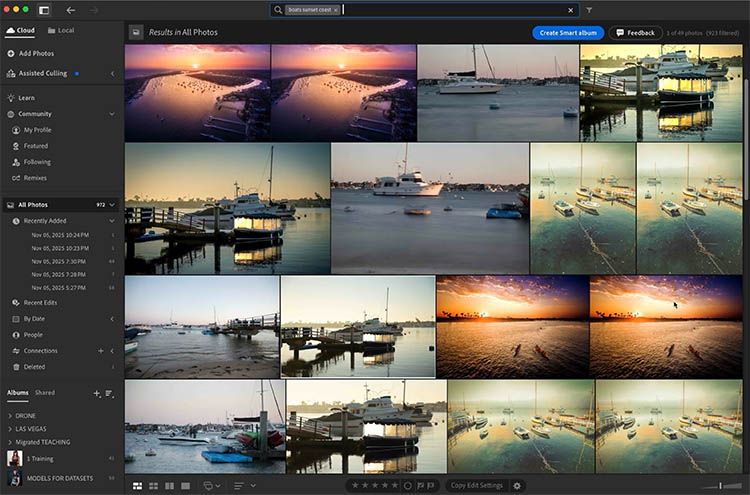The height and width of the screenshot is (495, 750).
Task: Select the photo with blue paddle boats and kayaks
Action: (x=205, y=427)
